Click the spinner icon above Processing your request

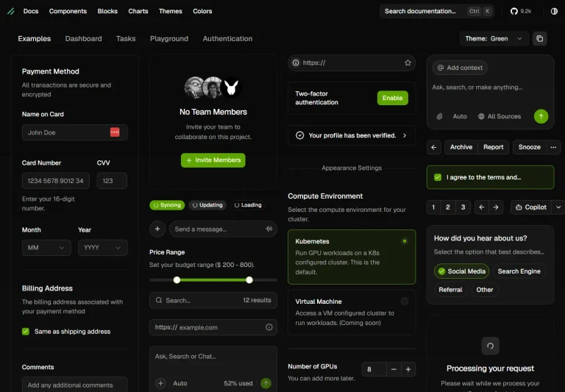coord(490,346)
